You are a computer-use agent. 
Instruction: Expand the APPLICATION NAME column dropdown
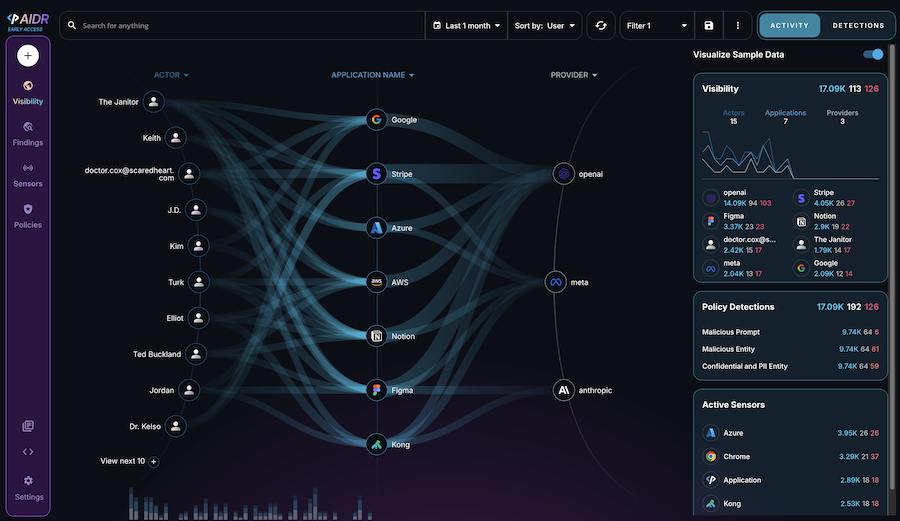(373, 75)
